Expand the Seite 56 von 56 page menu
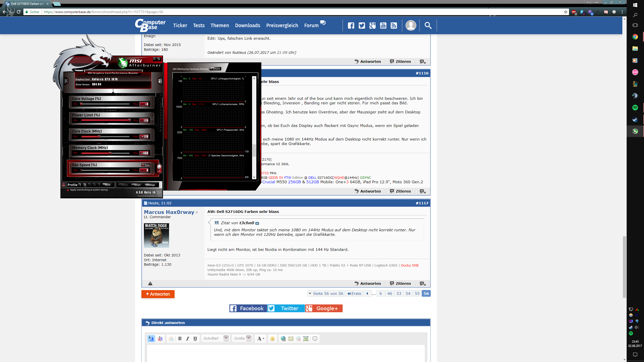 click(x=326, y=293)
